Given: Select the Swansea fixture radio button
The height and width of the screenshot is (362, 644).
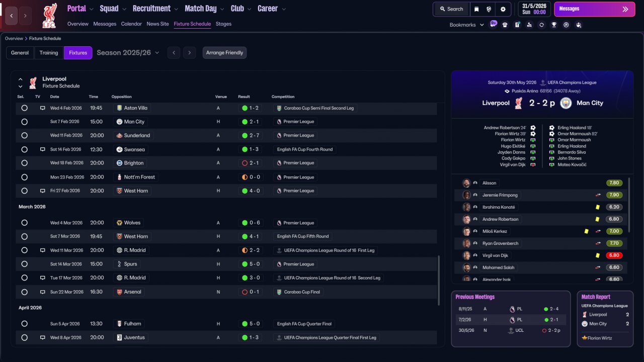Looking at the screenshot, I should click(24, 149).
